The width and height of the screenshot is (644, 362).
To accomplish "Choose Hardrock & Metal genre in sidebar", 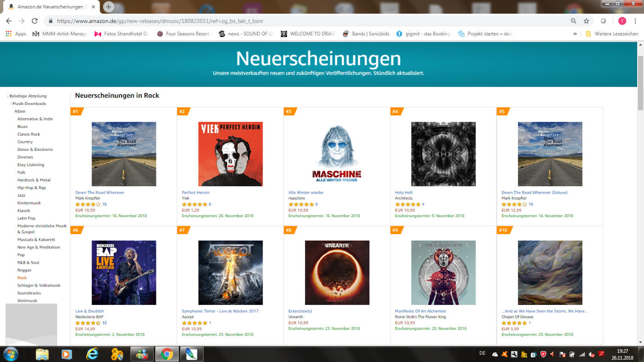I will (x=34, y=180).
